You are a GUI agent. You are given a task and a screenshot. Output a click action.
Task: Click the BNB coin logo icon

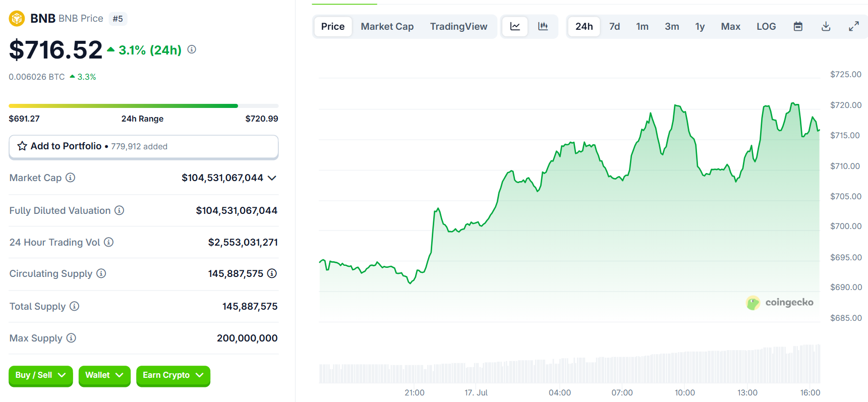pos(17,19)
